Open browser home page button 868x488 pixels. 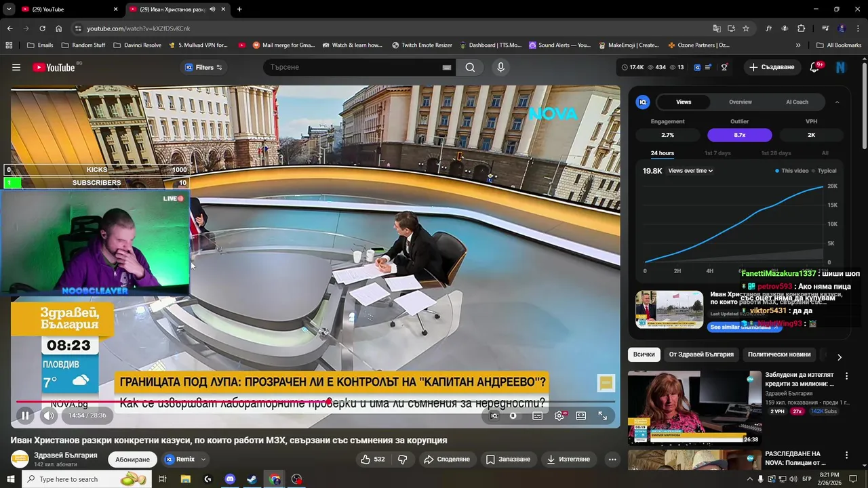pos(58,28)
